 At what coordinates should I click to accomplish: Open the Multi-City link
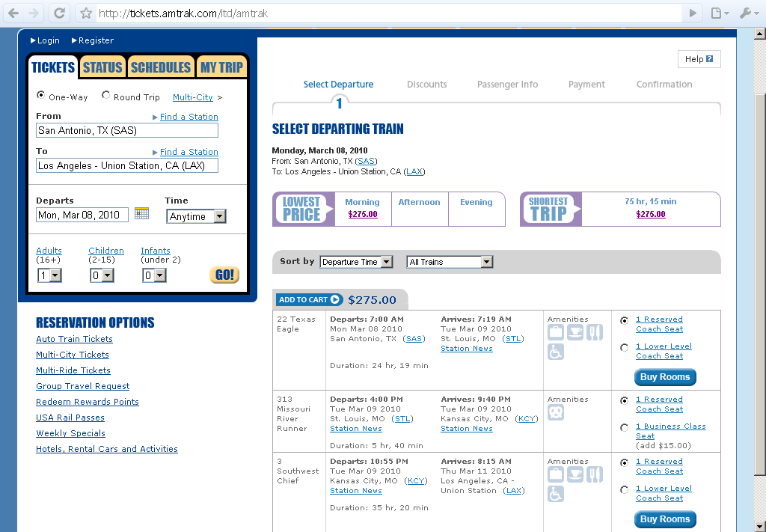pos(193,97)
